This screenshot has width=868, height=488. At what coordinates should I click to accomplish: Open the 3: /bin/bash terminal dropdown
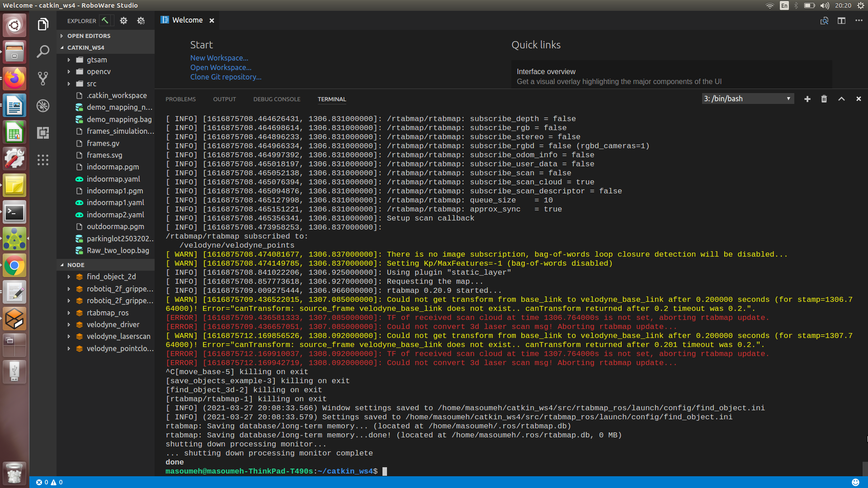point(748,99)
